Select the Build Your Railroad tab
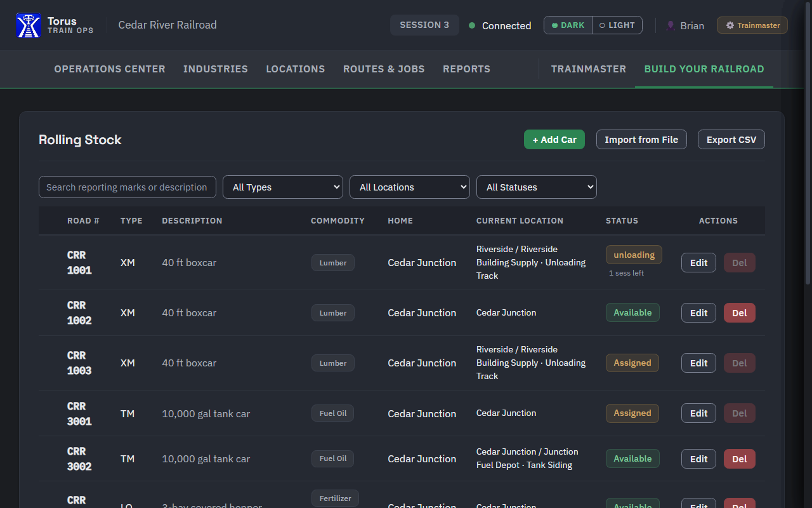This screenshot has height=508, width=812. pyautogui.click(x=704, y=69)
